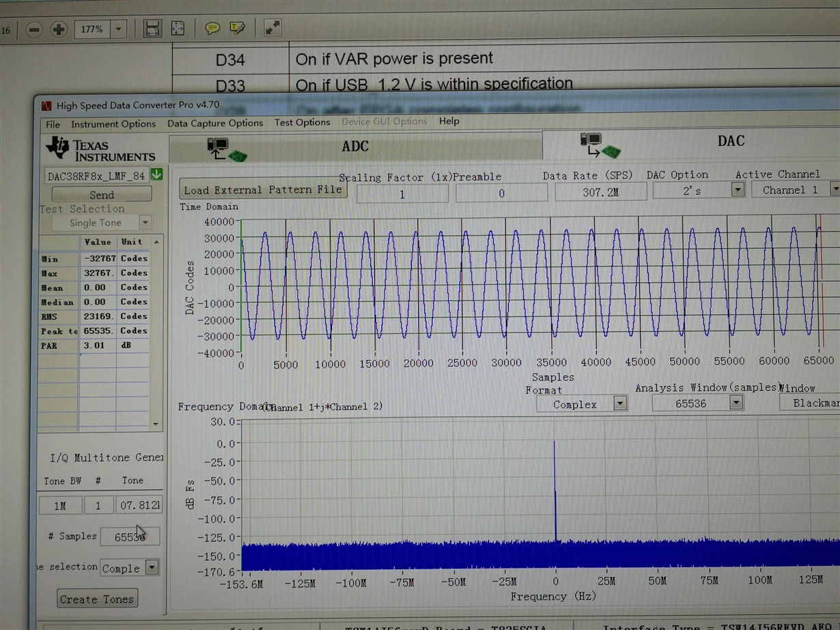Click the Peak to peak 65535 cell
The image size is (840, 630).
[x=98, y=331]
